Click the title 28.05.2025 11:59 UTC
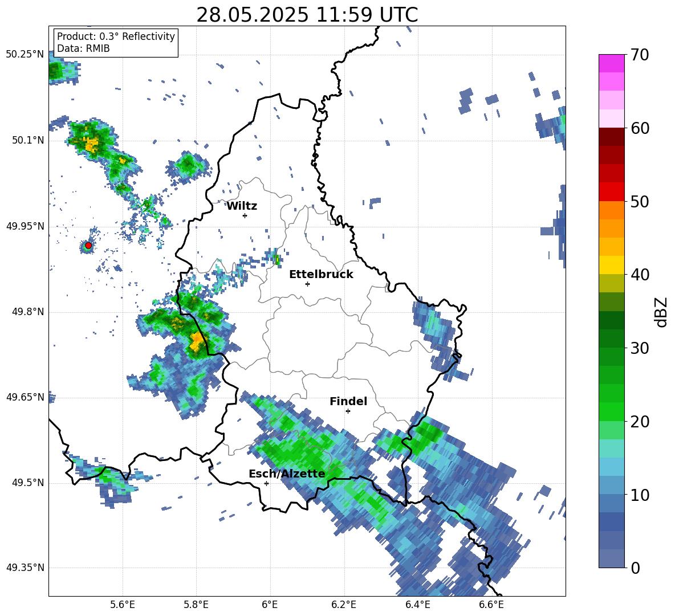This screenshot has width=675, height=616. pos(307,15)
